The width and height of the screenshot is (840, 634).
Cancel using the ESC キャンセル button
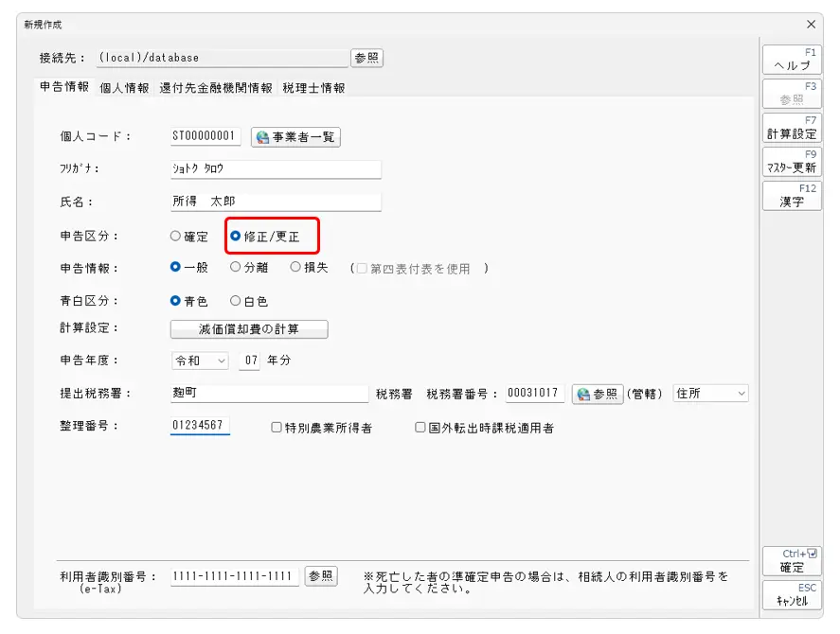tap(791, 594)
